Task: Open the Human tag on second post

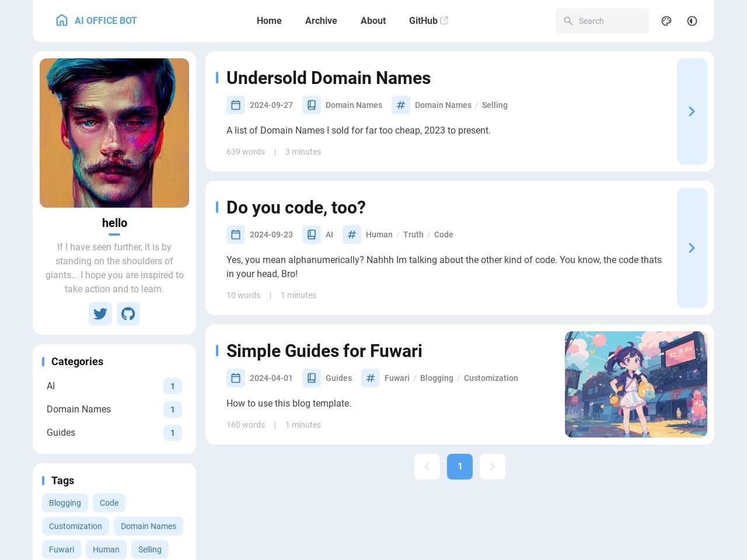Action: click(379, 235)
